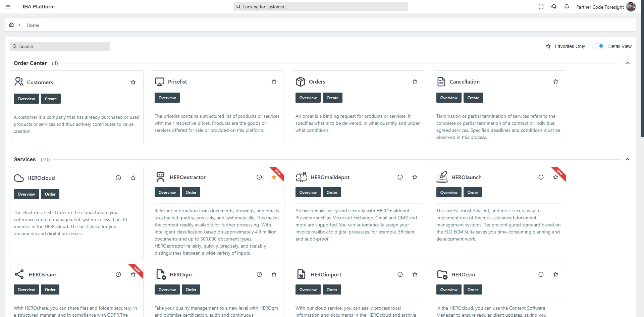Click the Cancellation document icon
Image resolution: width=644 pixels, height=317 pixels.
441,82
